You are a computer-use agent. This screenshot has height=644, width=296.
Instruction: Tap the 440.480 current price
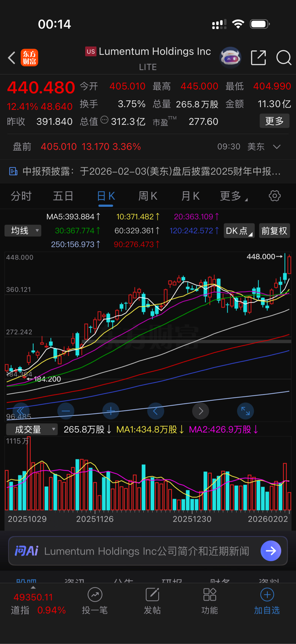point(41,88)
